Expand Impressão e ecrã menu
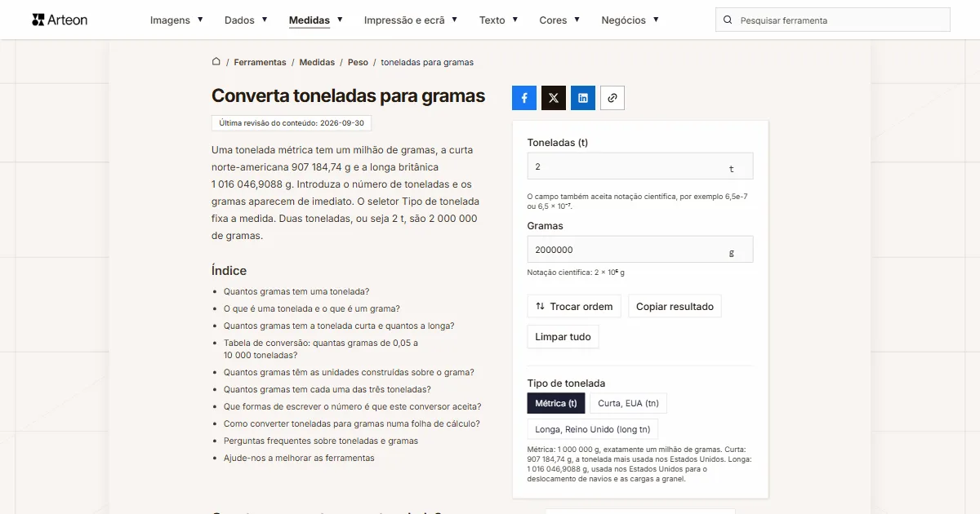980x514 pixels. 411,20
